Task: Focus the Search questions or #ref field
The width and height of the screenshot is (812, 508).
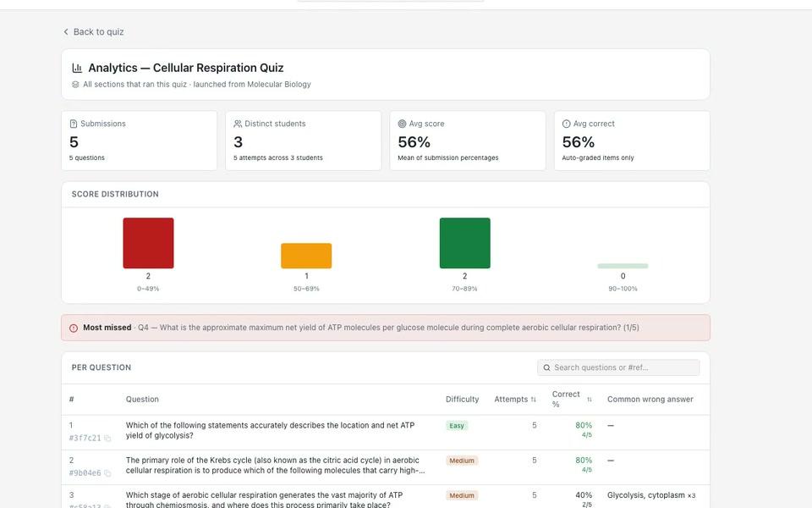Action: 618,368
